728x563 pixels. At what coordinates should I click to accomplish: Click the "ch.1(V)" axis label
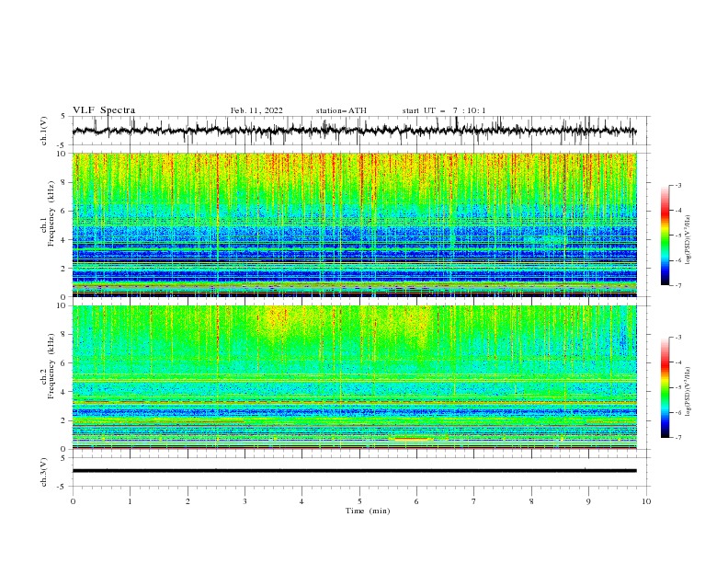pyautogui.click(x=44, y=131)
